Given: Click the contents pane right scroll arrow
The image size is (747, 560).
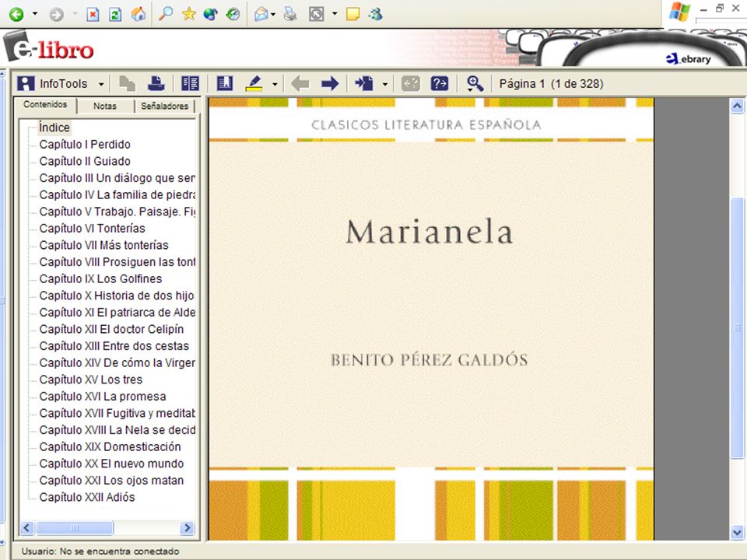Looking at the screenshot, I should 188,527.
